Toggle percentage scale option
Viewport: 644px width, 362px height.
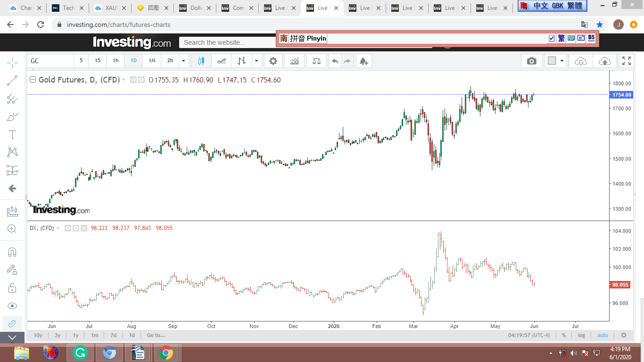coord(564,335)
